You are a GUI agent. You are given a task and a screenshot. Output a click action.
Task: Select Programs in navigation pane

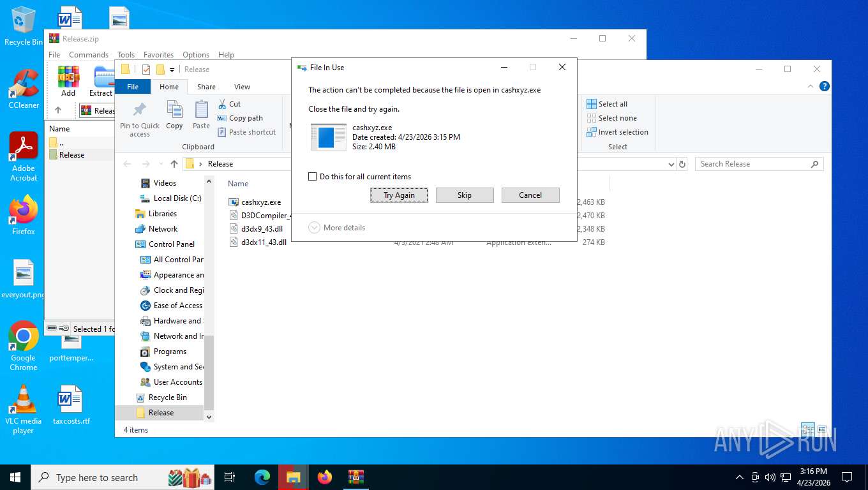170,352
